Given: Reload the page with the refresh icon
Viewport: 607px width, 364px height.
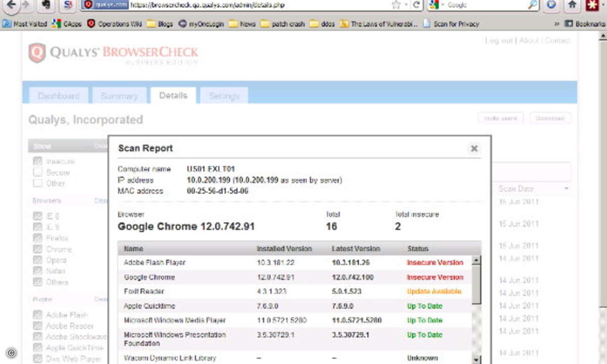Looking at the screenshot, I should [x=416, y=5].
